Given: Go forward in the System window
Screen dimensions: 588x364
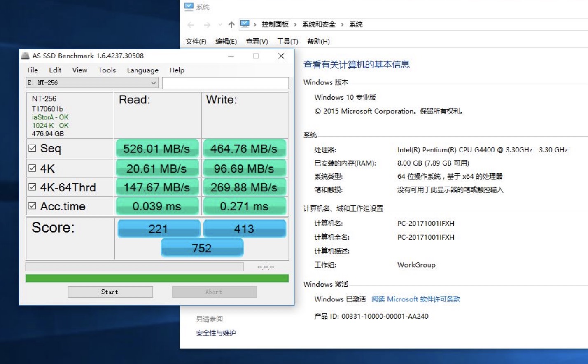Looking at the screenshot, I should [207, 25].
